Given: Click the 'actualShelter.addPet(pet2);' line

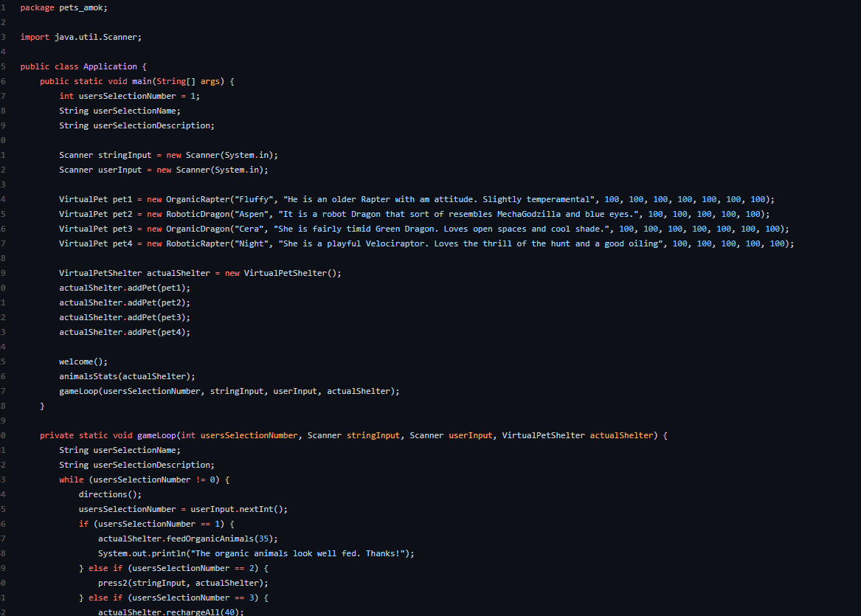Looking at the screenshot, I should click(x=125, y=302).
